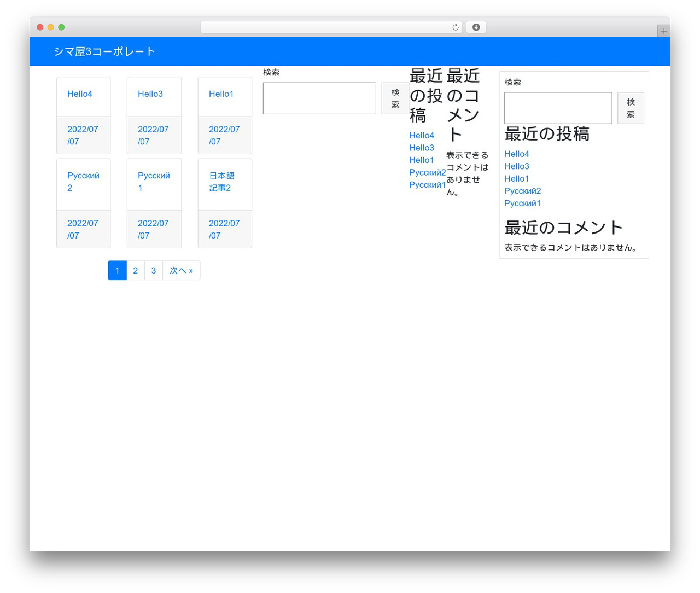The width and height of the screenshot is (700, 593).
Task: Open the Русский 2 post card title
Action: [x=83, y=182]
